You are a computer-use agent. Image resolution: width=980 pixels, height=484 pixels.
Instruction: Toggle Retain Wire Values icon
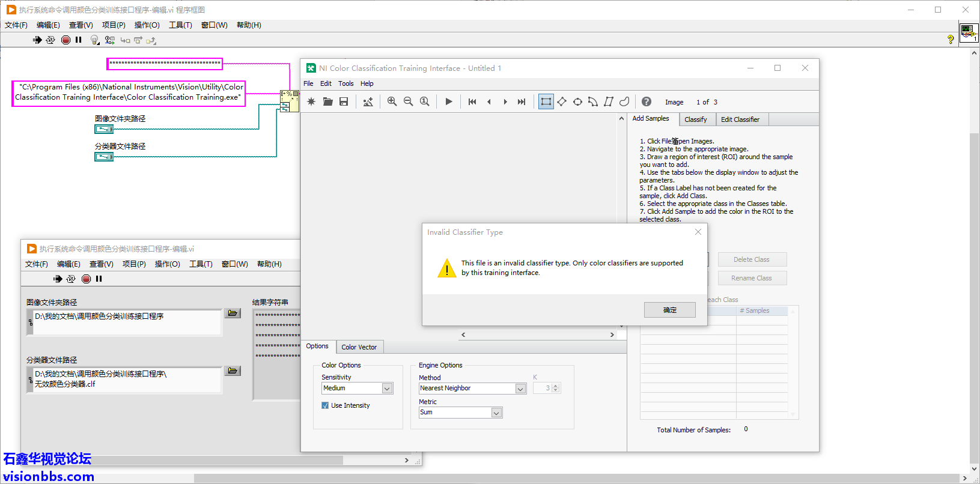pos(109,40)
